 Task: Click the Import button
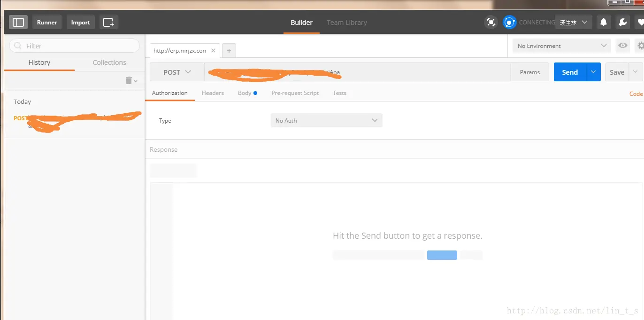[x=80, y=22]
